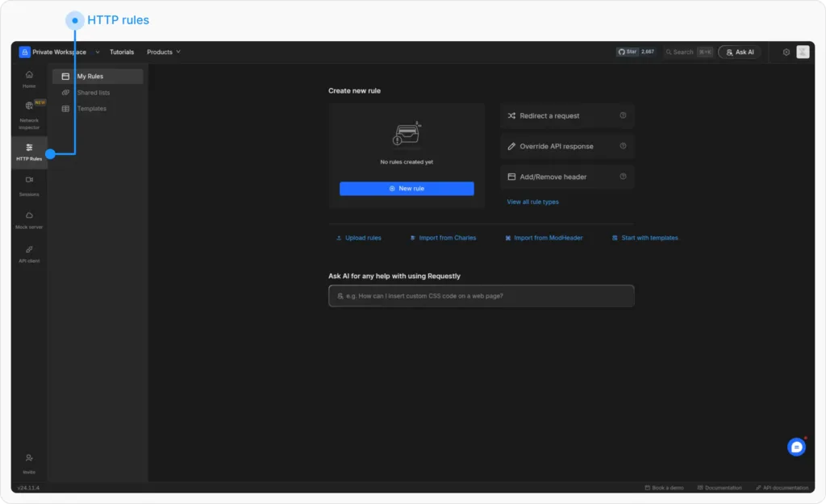The image size is (826, 504).
Task: Create a rule with the New rule button
Action: [x=407, y=188]
